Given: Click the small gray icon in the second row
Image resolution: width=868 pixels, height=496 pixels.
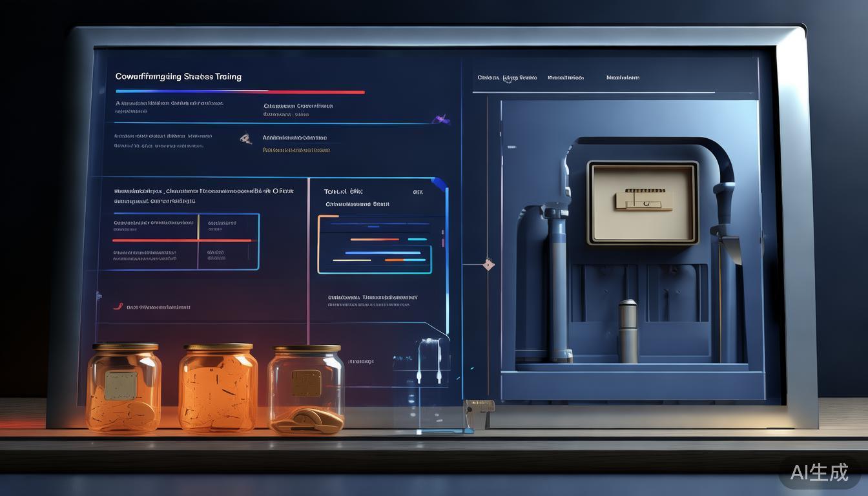Looking at the screenshot, I should tap(245, 138).
